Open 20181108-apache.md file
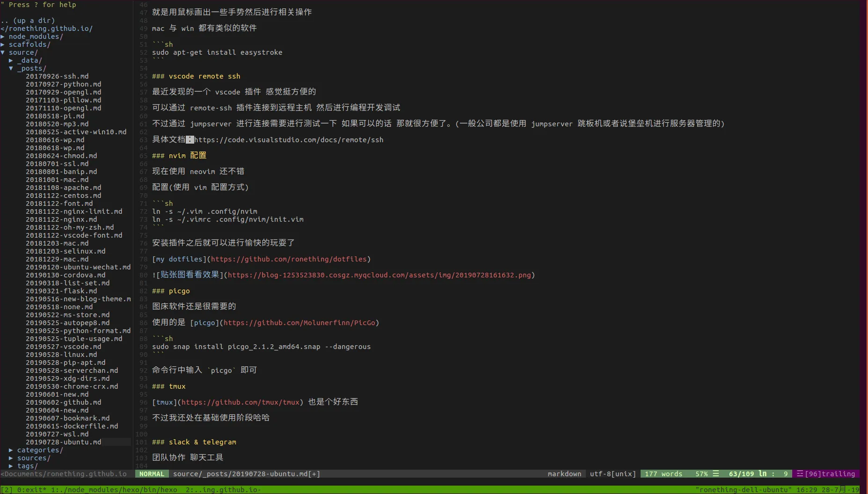The width and height of the screenshot is (868, 494). 63,188
